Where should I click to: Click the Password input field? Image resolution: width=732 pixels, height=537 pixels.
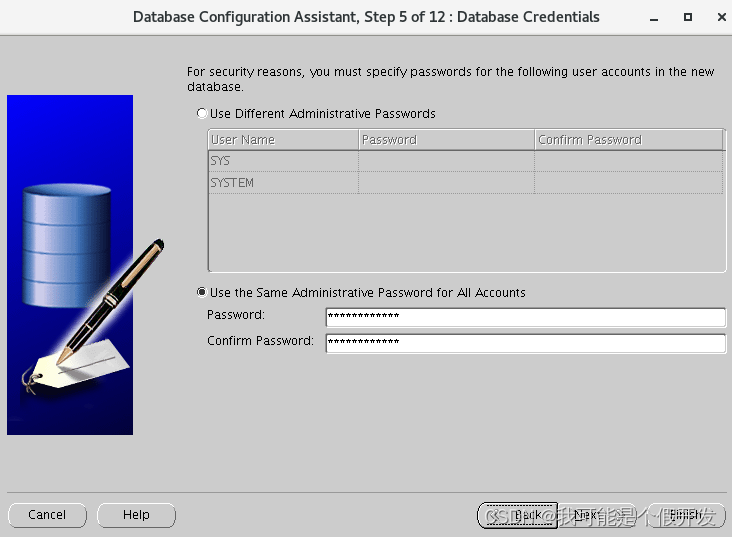526,317
